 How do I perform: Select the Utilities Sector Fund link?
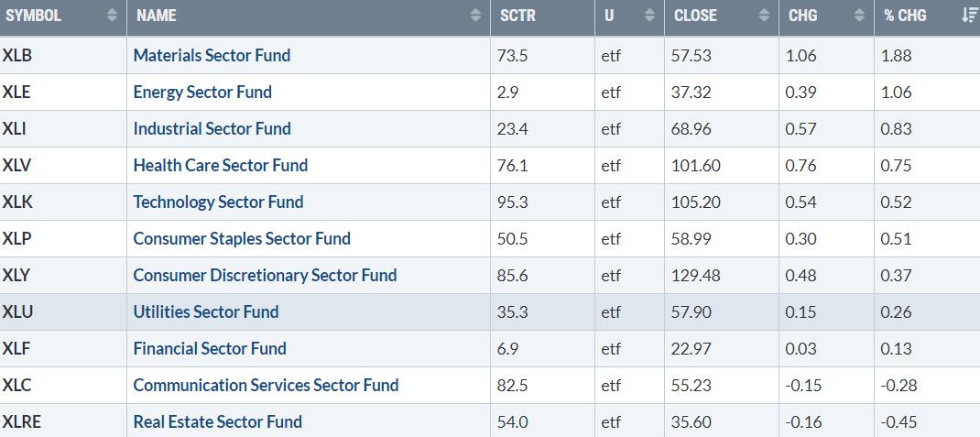pos(206,311)
